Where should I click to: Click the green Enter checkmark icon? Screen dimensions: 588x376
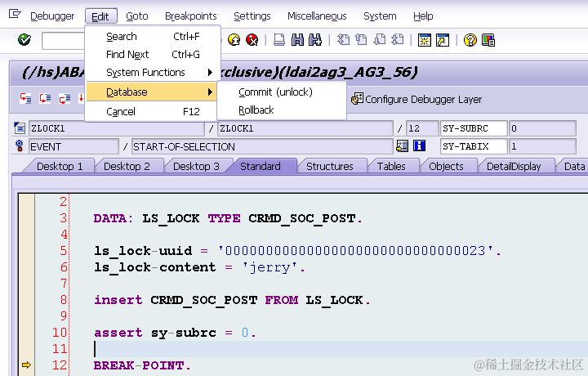24,39
